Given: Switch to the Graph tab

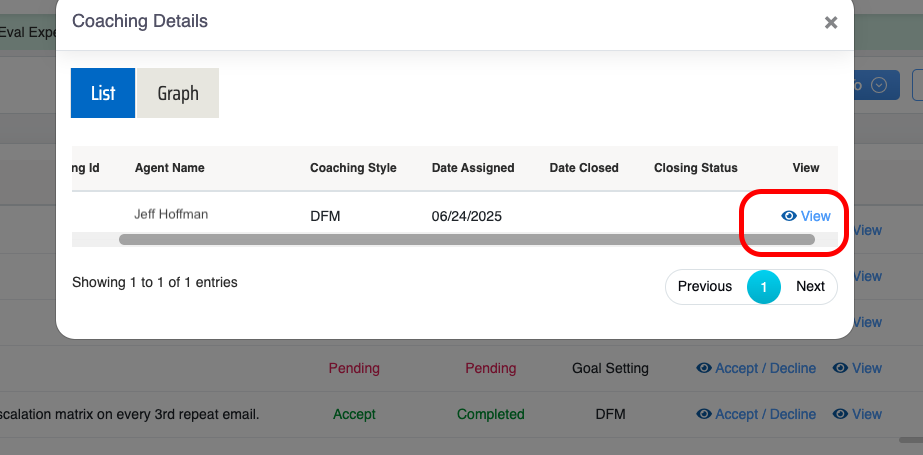Looking at the screenshot, I should coord(178,93).
